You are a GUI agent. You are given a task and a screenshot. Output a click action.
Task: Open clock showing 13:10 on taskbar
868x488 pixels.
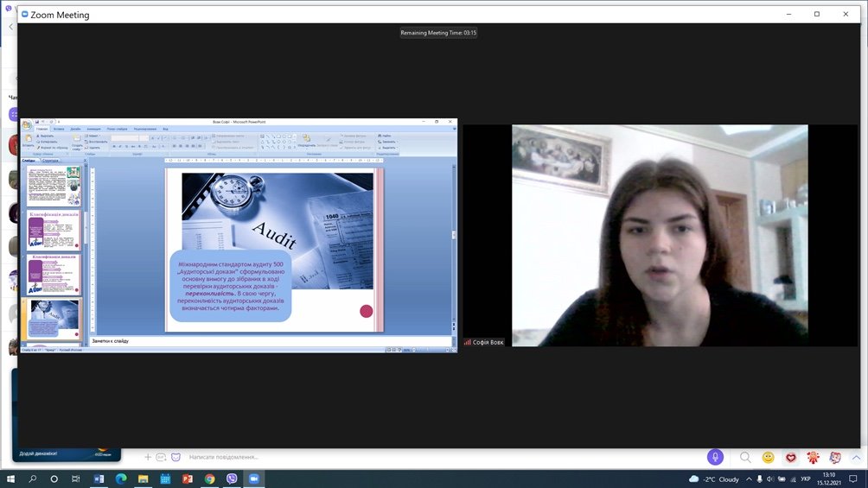click(829, 479)
